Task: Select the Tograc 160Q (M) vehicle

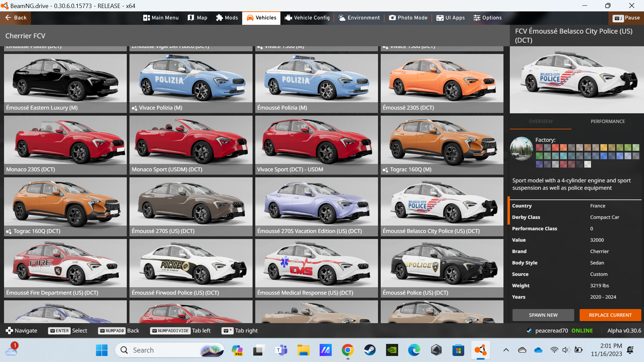Action: [442, 145]
